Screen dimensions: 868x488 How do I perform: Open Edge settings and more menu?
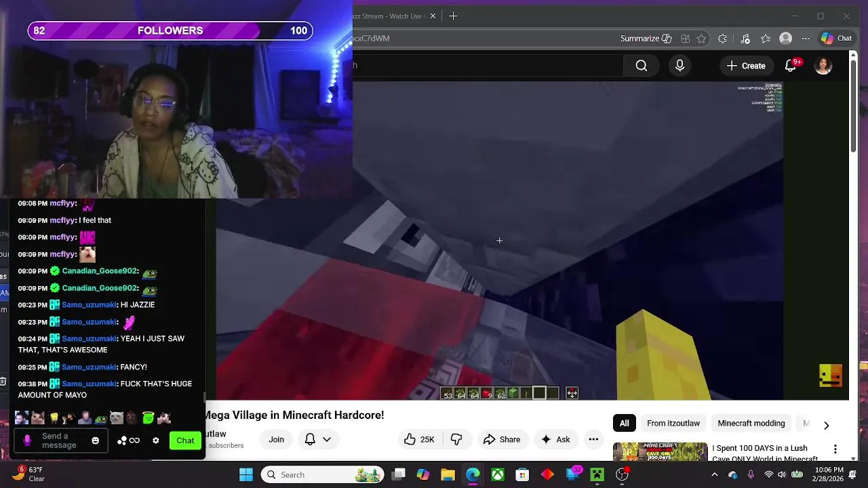(806, 39)
